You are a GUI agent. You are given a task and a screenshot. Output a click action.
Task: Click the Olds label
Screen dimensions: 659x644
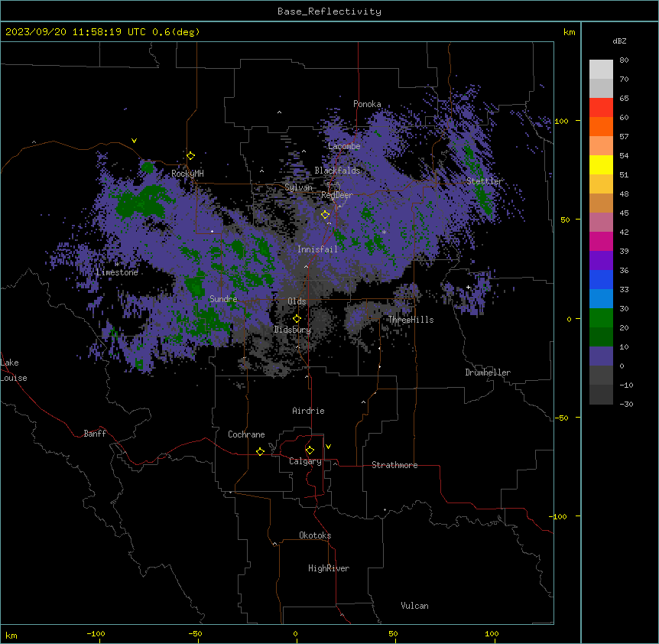coord(297,301)
